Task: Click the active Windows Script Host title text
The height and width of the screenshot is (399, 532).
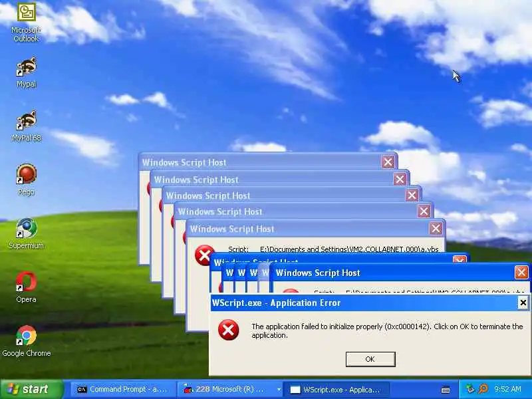Action: (x=318, y=273)
